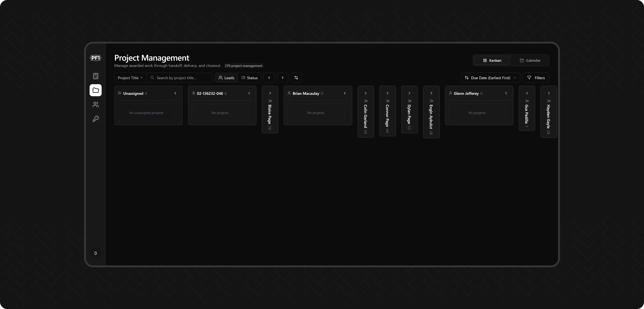Open the Due Date (Earliest First) sort dropdown

click(x=490, y=78)
